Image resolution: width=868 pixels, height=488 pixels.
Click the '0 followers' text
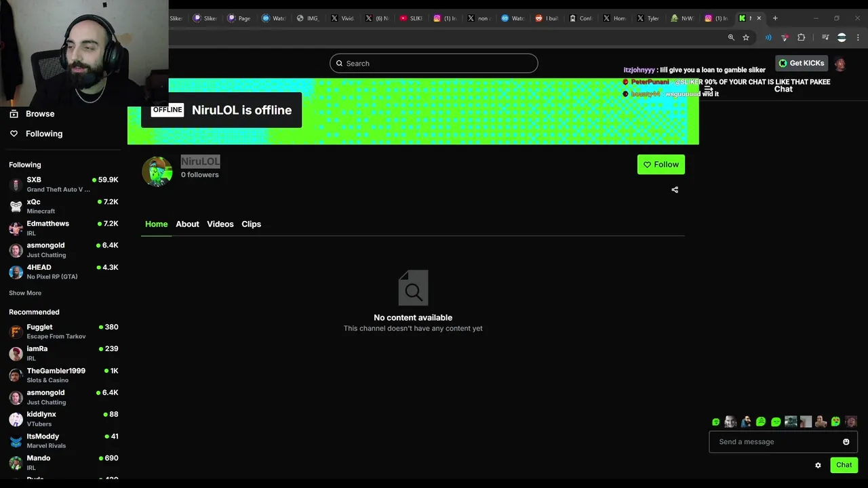(200, 175)
